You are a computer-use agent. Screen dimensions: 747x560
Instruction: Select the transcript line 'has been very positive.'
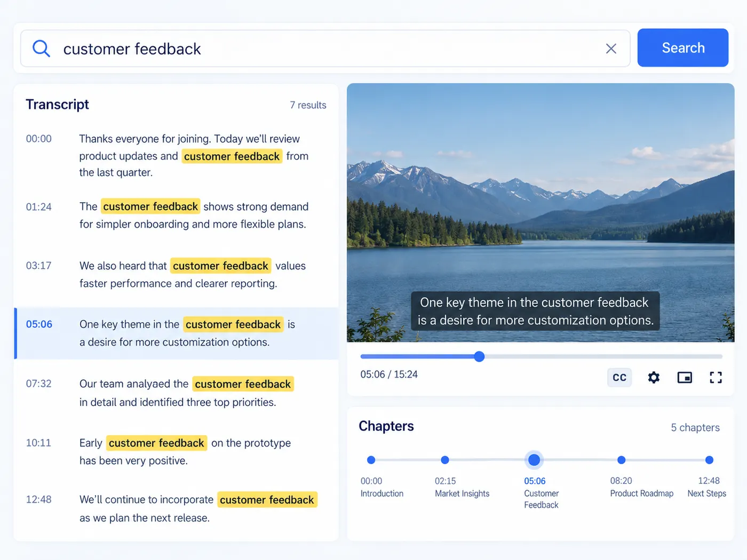[133, 460]
